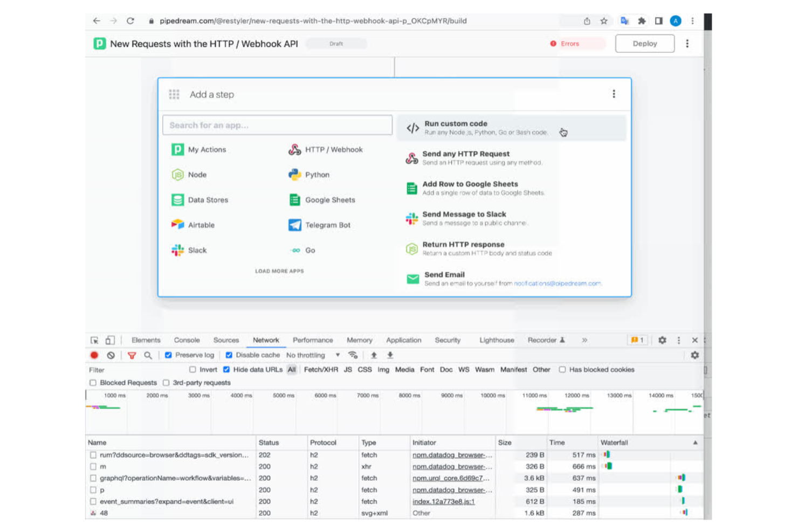Choose the Node app
Screen dimensions: 798x532
coord(189,175)
